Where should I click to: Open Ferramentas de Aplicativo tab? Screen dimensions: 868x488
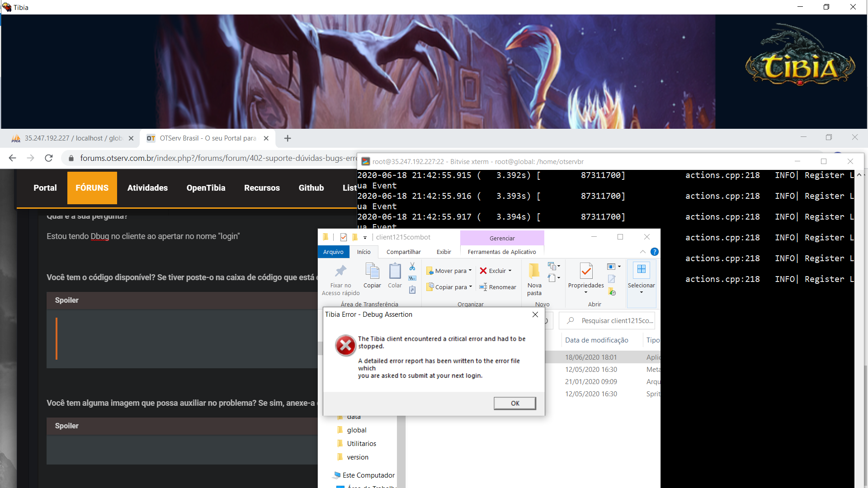pyautogui.click(x=502, y=252)
